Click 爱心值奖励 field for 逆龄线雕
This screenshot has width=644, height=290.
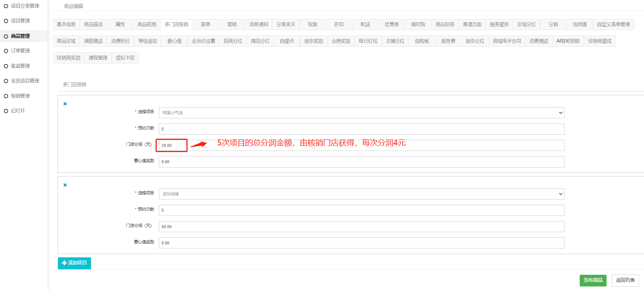361,243
